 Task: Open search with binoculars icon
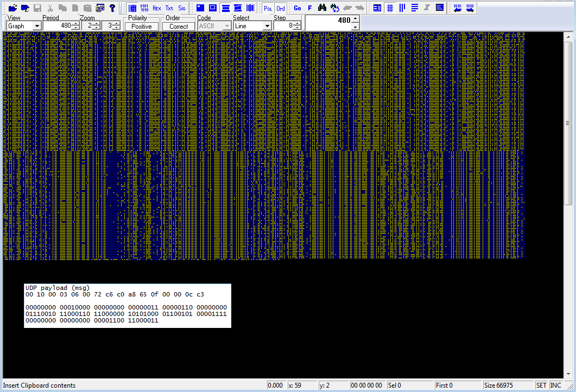tap(322, 8)
